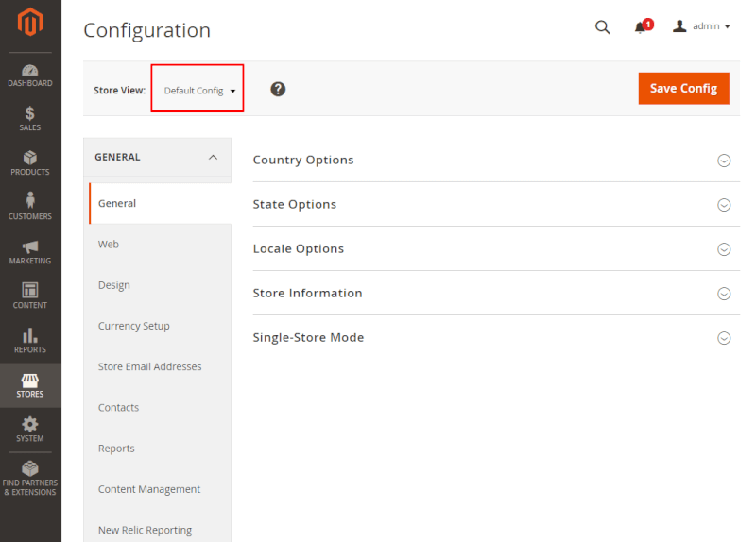Click the Single-Store Mode heading text
756x542 pixels.
tap(309, 337)
